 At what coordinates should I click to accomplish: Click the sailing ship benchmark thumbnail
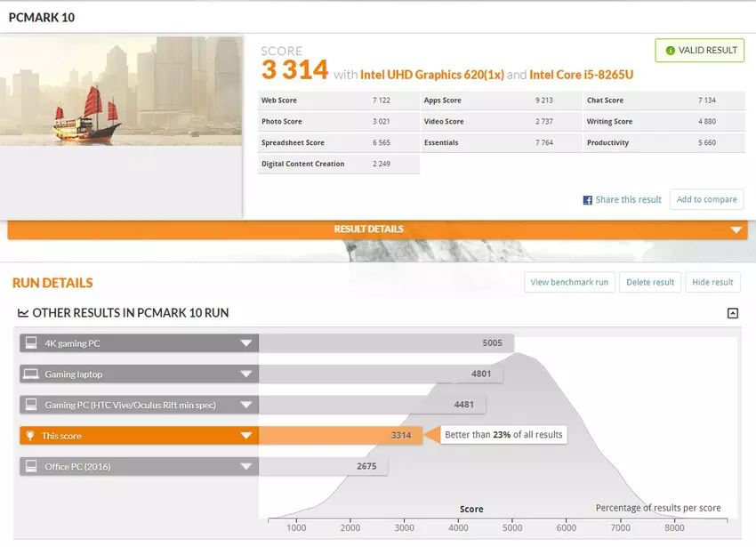tap(121, 91)
